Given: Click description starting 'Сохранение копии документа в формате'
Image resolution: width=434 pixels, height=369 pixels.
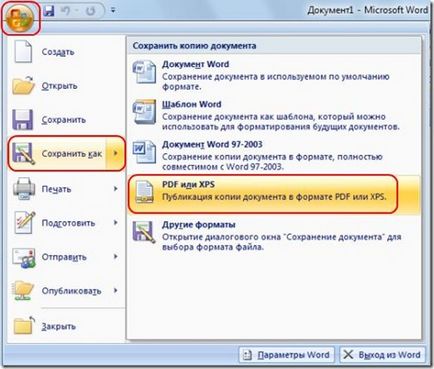Looking at the screenshot, I should point(272,162).
